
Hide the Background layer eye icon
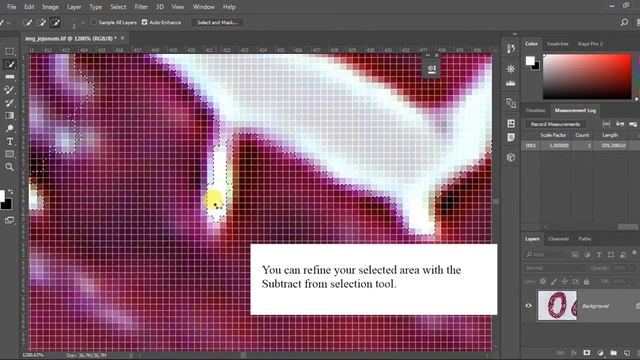point(529,305)
